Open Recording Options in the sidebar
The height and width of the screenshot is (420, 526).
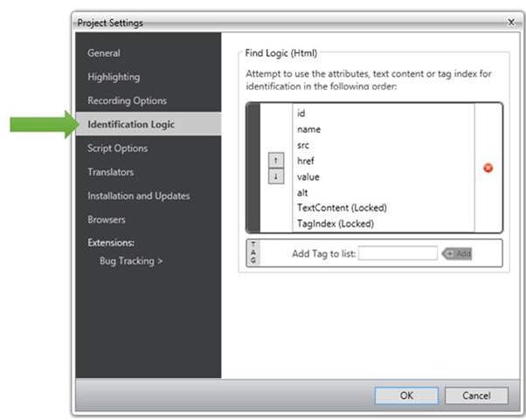pyautogui.click(x=127, y=100)
